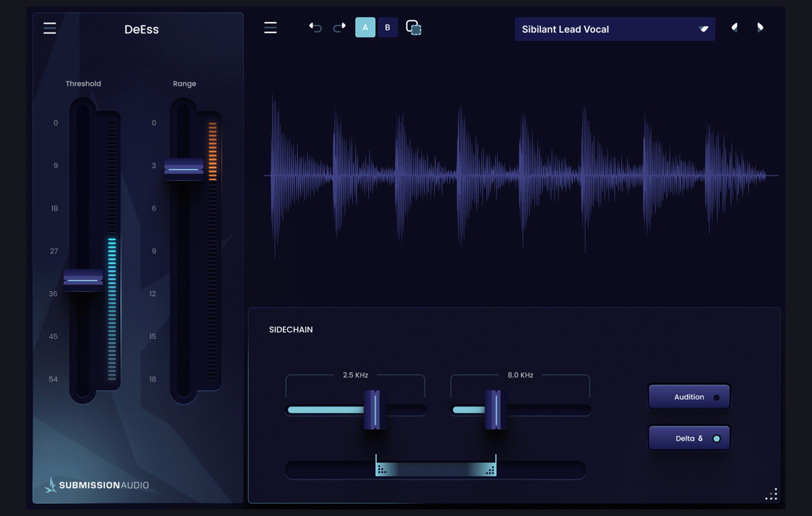
Task: Select the previous preset arrow
Action: (735, 28)
